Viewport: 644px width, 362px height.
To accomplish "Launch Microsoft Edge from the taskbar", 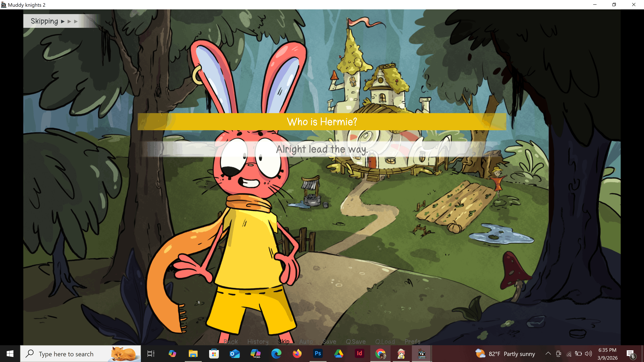I will point(276,354).
